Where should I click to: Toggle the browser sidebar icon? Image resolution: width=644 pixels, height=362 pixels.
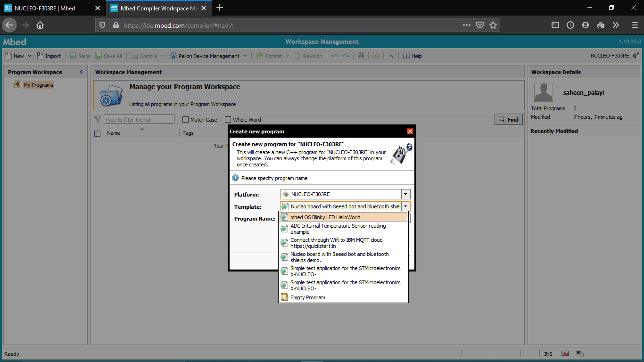(555, 25)
